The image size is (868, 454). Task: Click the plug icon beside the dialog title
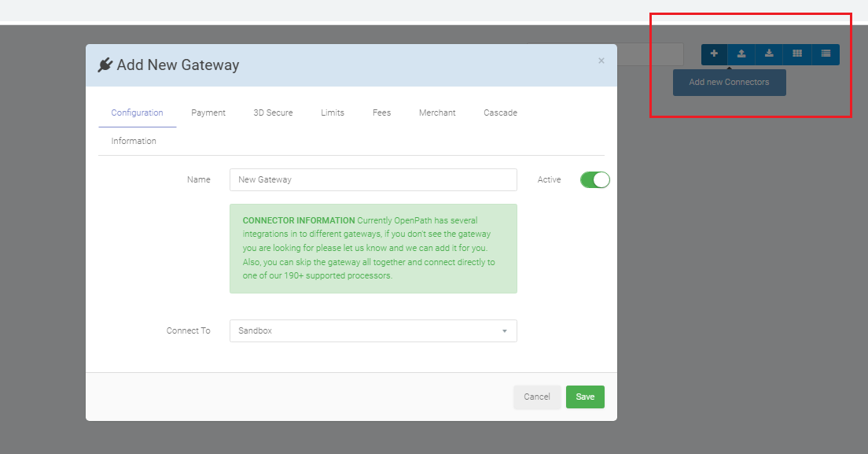pyautogui.click(x=105, y=65)
